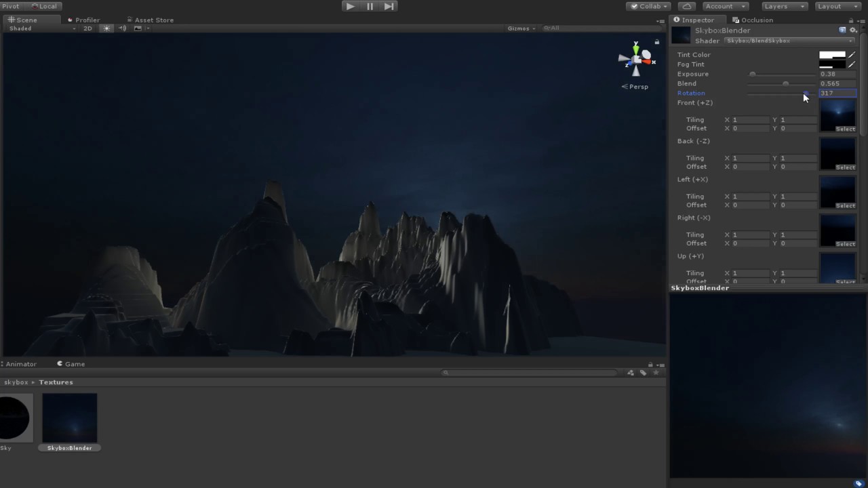The height and width of the screenshot is (488, 868).
Task: Click the Blend slider handle
Action: click(785, 83)
